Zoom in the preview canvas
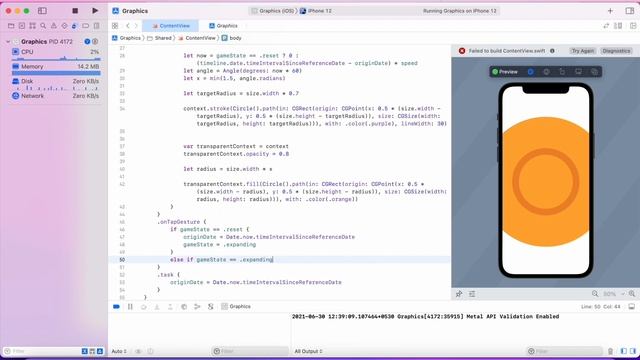This screenshot has height=360, width=640. click(632, 294)
